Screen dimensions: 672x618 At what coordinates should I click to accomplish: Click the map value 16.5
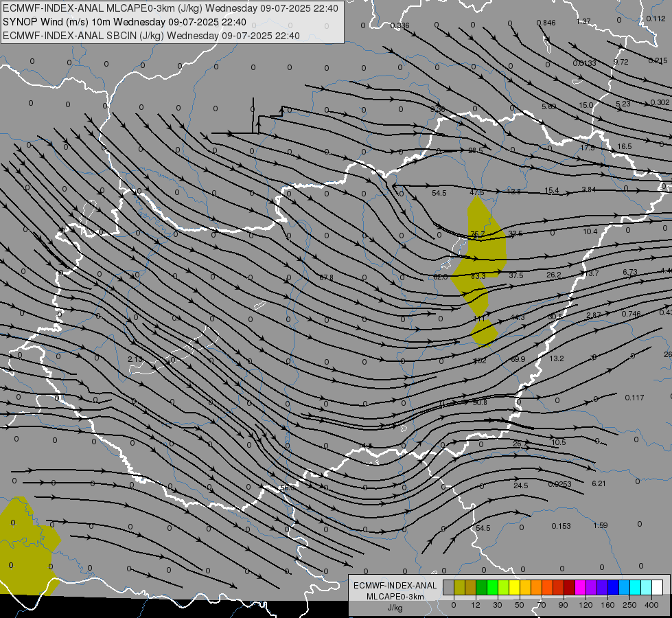tap(625, 146)
